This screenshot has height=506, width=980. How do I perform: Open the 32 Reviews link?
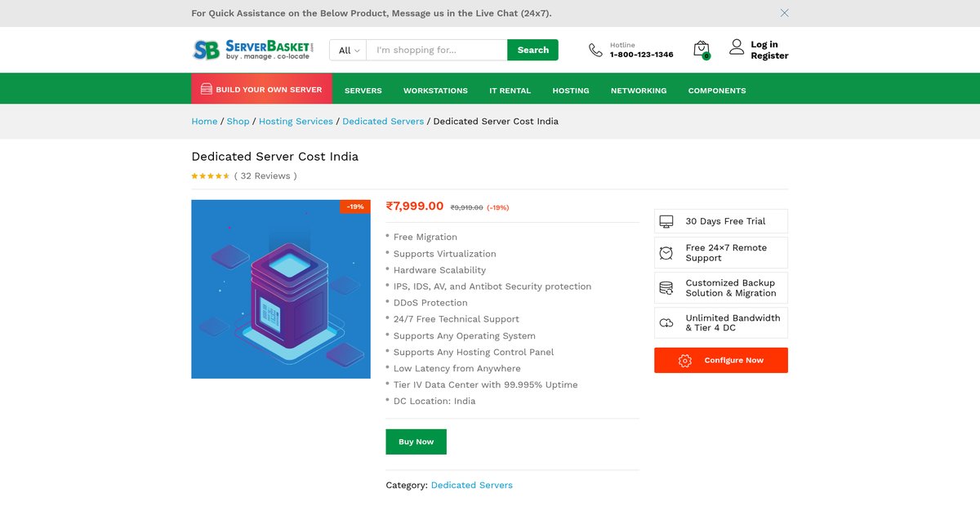click(x=265, y=175)
